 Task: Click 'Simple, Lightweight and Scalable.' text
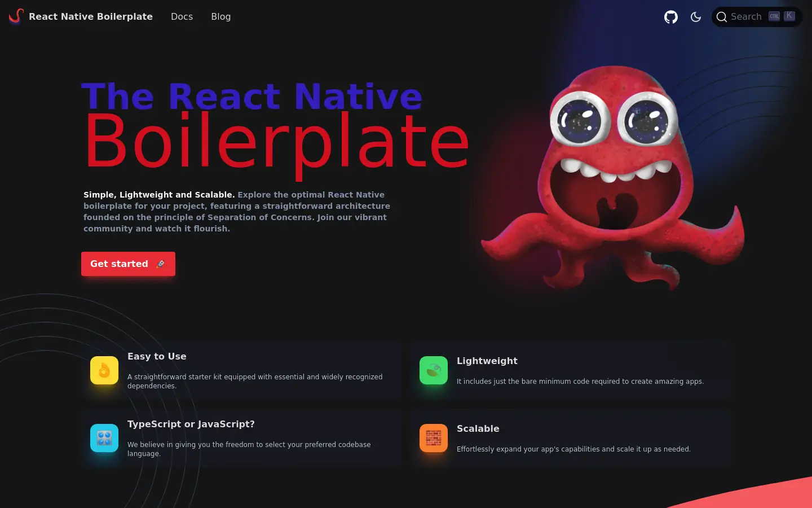point(159,195)
